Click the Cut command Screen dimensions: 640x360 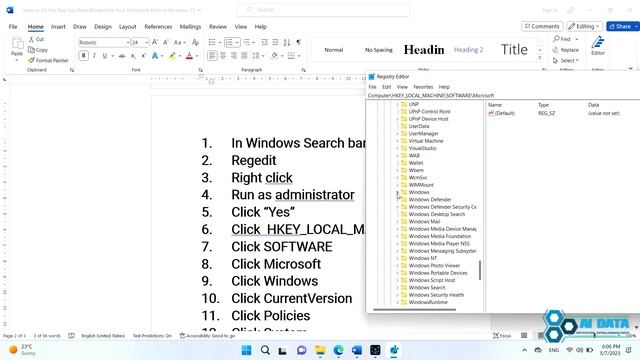coord(36,39)
